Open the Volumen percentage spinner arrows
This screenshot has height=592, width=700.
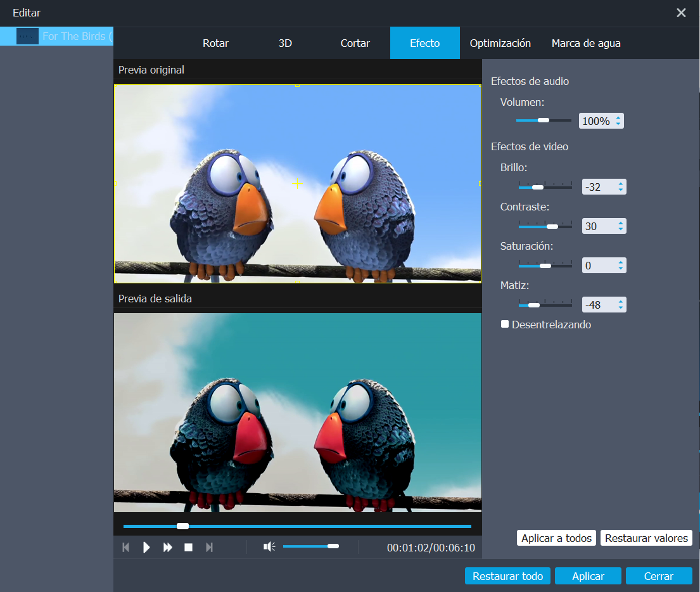(x=618, y=120)
